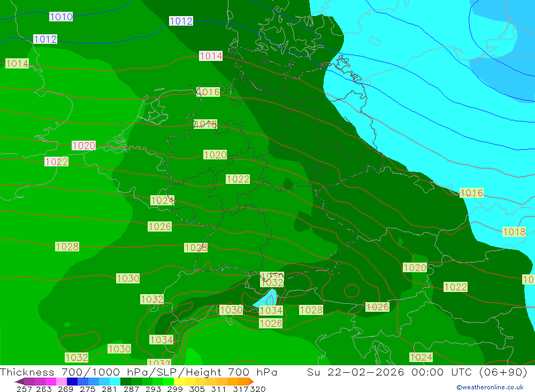Click the red 1014 label on white background
The width and height of the screenshot is (535, 392).
coord(211,56)
